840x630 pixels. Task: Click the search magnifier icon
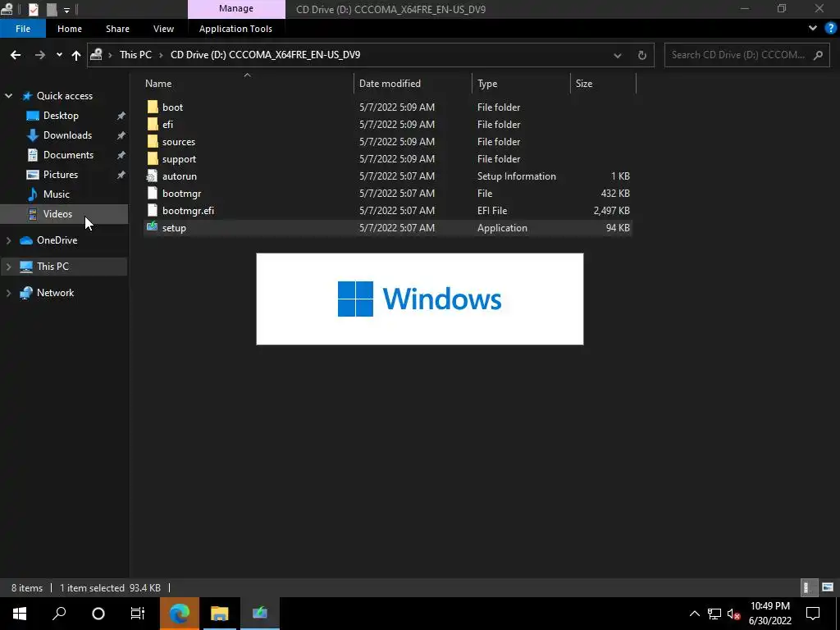[818, 55]
